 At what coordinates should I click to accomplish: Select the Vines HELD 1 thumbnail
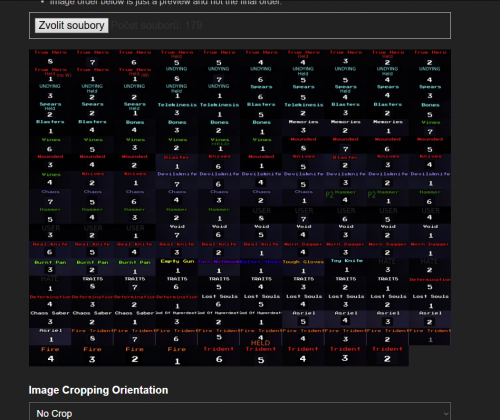click(219, 145)
